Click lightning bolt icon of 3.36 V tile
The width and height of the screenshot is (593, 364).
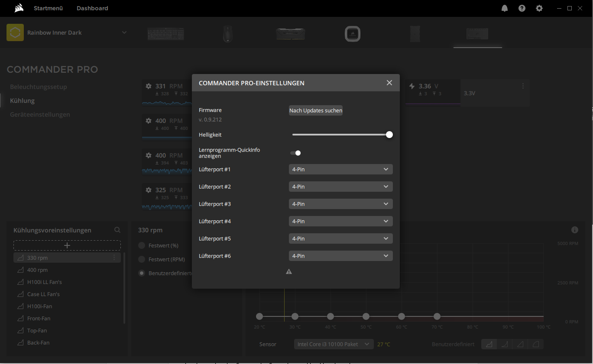click(412, 86)
